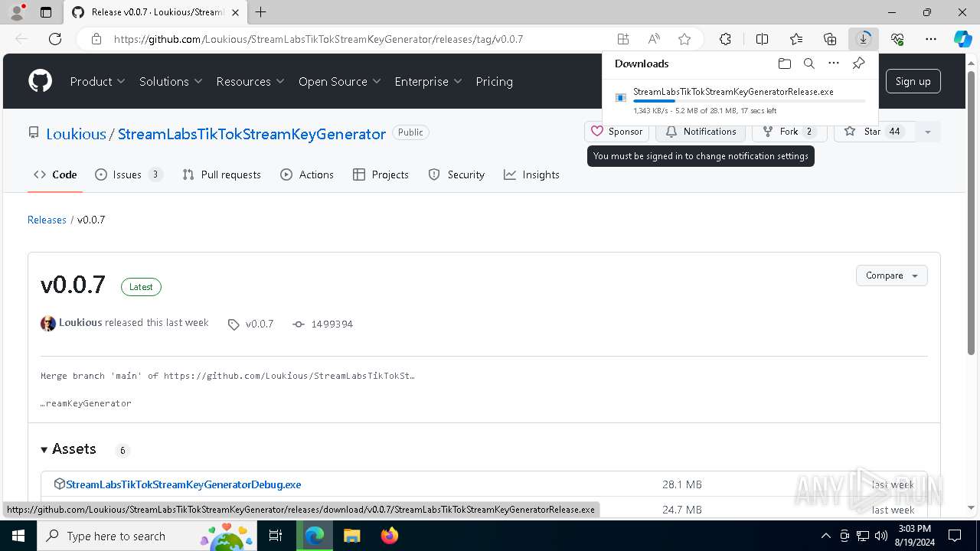
Task: Pin the Downloads panel
Action: 859,64
